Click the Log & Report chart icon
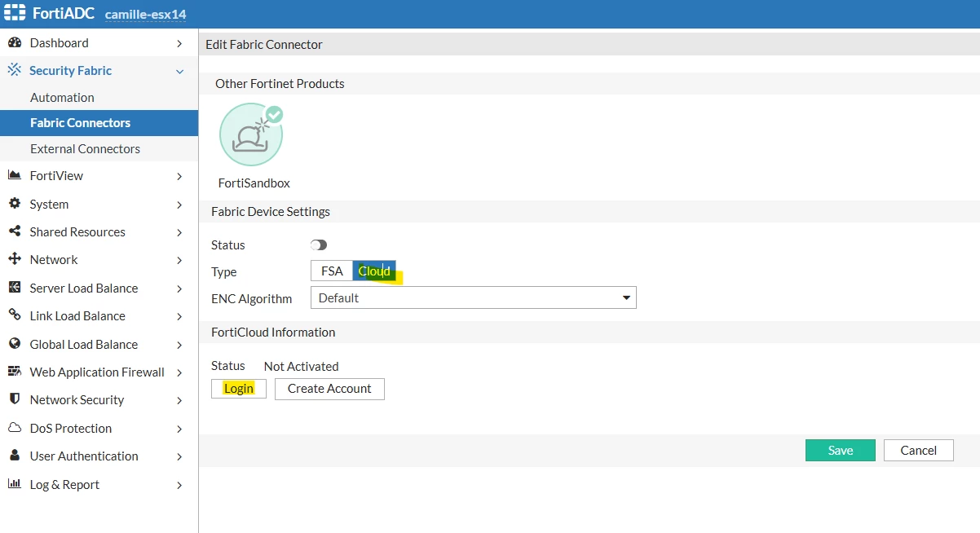980x533 pixels. tap(15, 484)
